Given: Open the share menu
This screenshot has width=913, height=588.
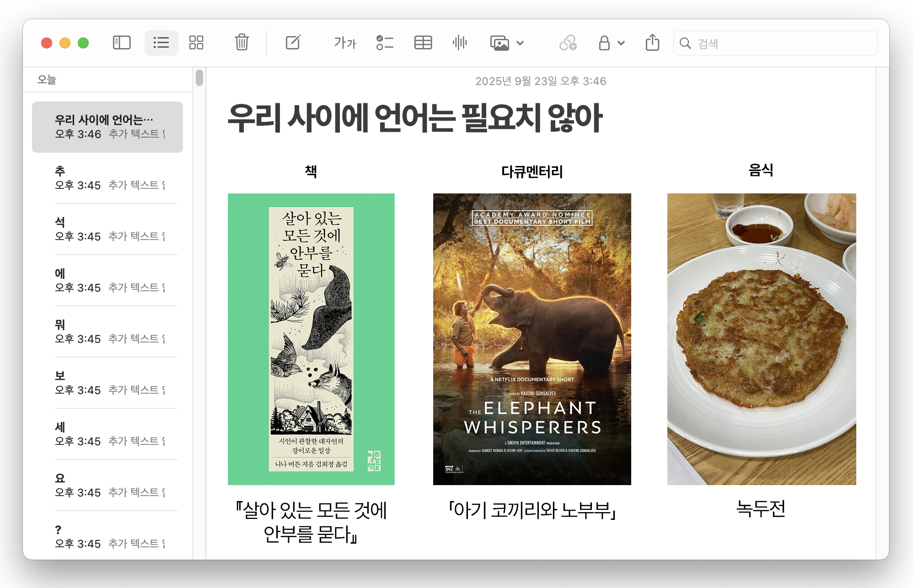Looking at the screenshot, I should (x=652, y=42).
